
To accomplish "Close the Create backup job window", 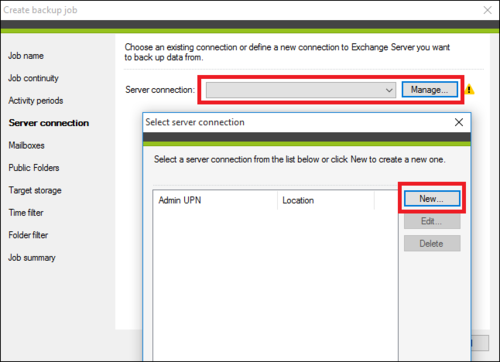I will tap(487, 10).
